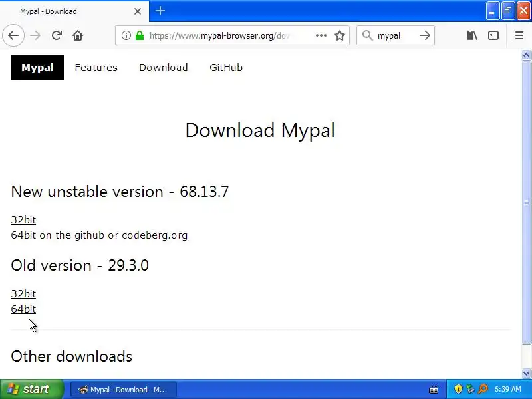Click the 6:39 AM system clock
The width and height of the screenshot is (532, 399).
[x=507, y=389]
